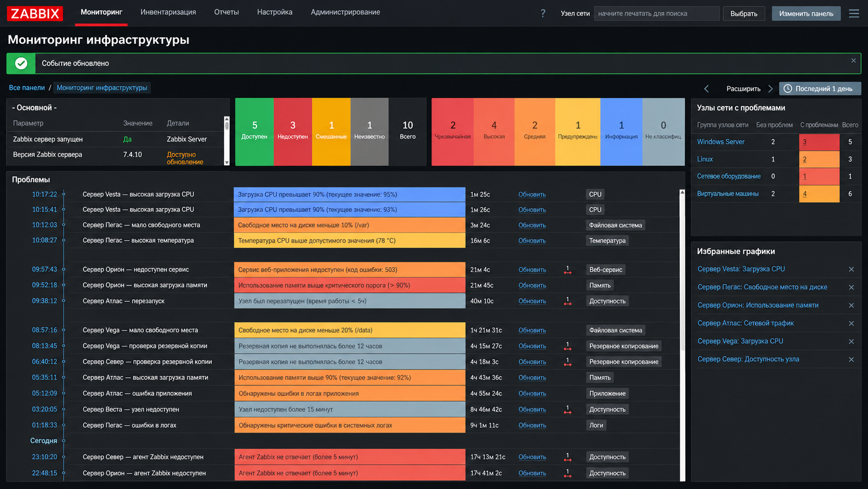
Task: Click 'Виртуальные машины' host group link
Action: [x=728, y=194]
